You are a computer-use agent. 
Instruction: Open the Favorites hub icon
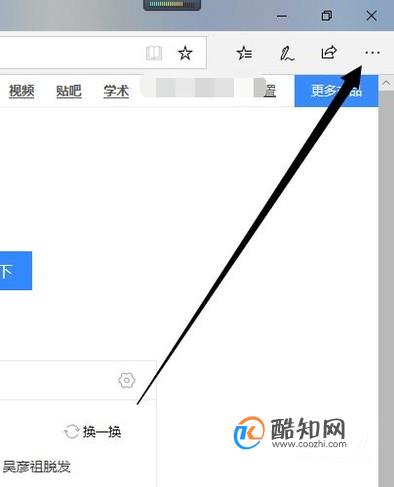click(x=244, y=53)
